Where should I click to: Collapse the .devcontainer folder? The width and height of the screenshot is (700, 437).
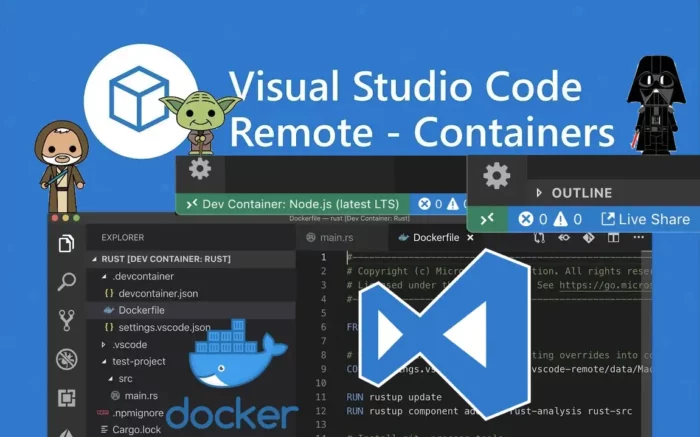[x=104, y=276]
